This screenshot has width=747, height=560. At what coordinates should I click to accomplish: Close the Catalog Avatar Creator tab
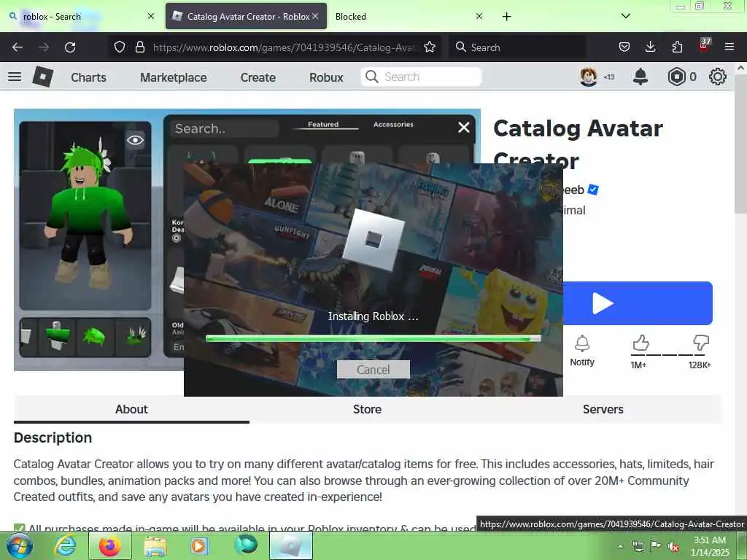click(315, 16)
